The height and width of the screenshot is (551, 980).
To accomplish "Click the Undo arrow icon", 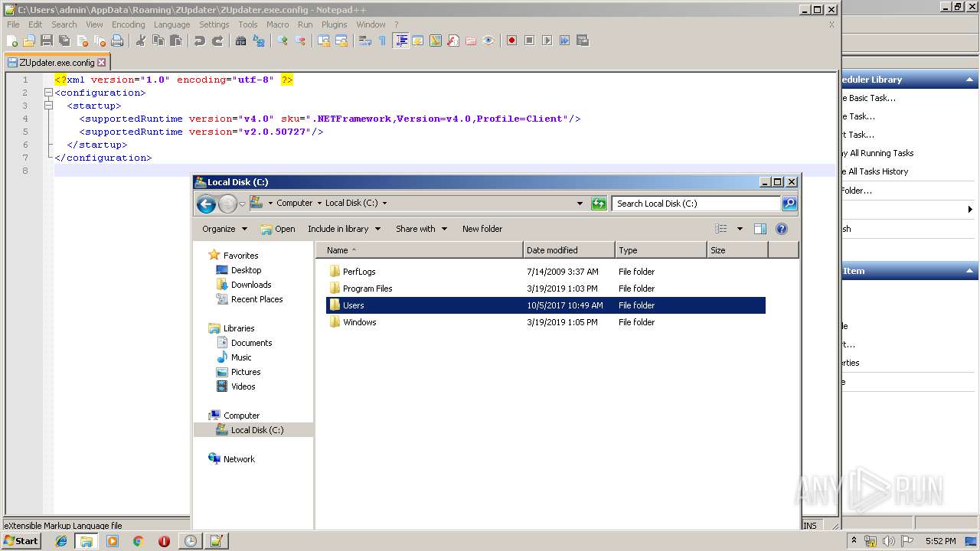I will click(x=200, y=41).
